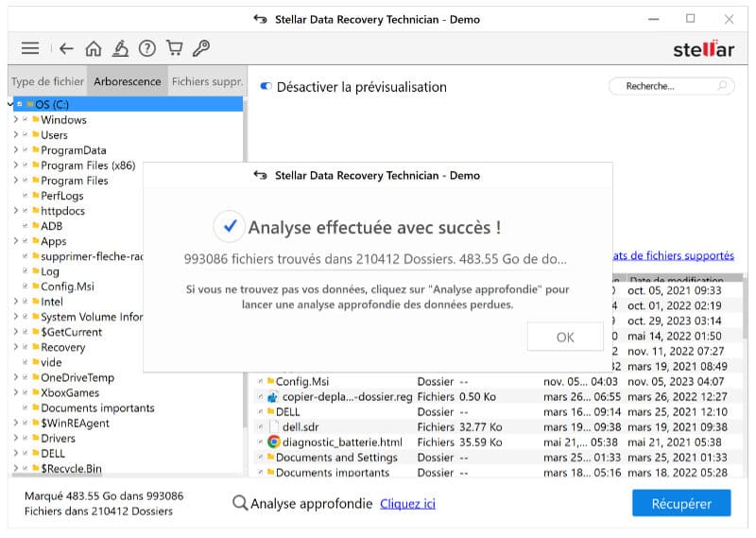Toggle checkbox for diagnostic_batterie.html file
The width and height of the screenshot is (756, 538).
tap(261, 442)
